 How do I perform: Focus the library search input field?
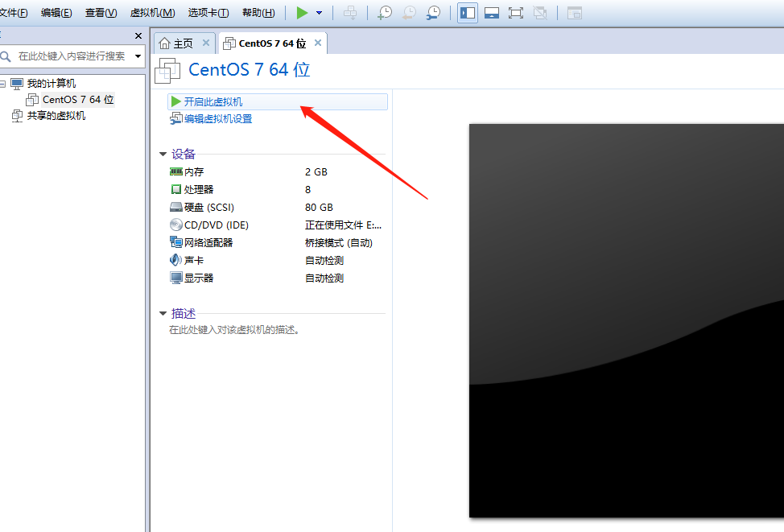(x=72, y=56)
